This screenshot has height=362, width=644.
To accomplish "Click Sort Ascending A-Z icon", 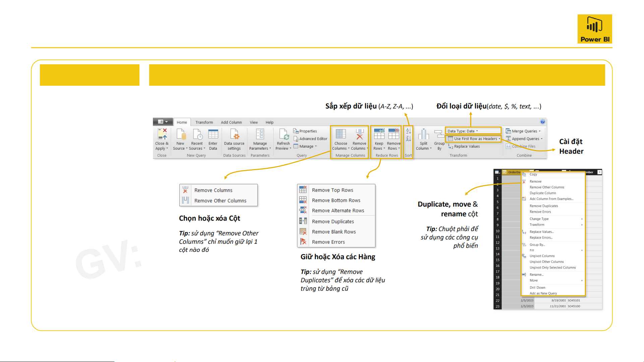I will click(x=408, y=131).
